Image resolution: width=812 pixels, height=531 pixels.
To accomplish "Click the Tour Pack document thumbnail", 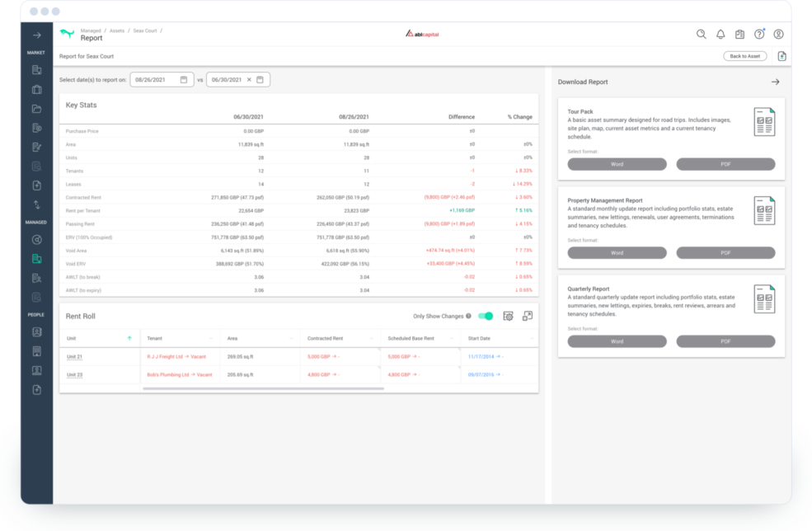I will coord(764,122).
